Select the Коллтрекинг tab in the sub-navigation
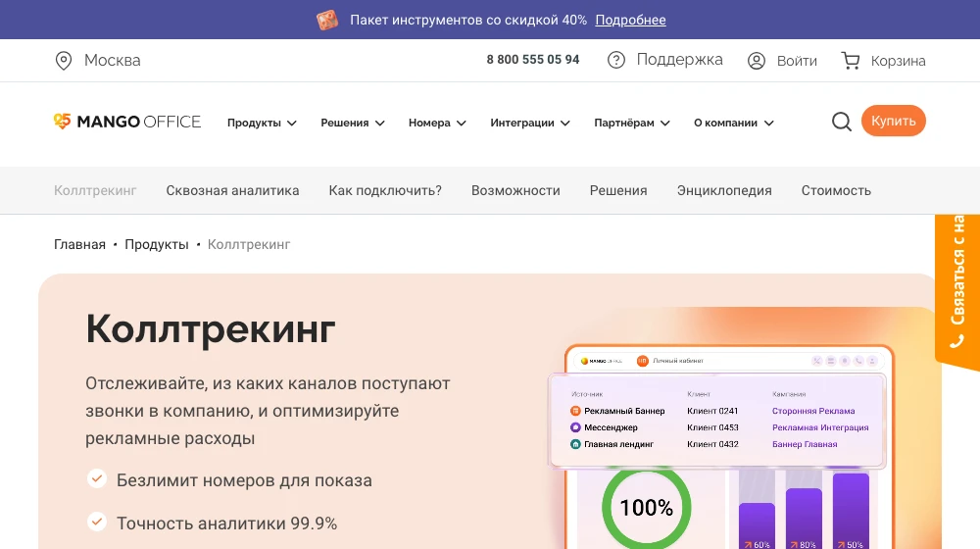This screenshot has height=549, width=980. (95, 191)
